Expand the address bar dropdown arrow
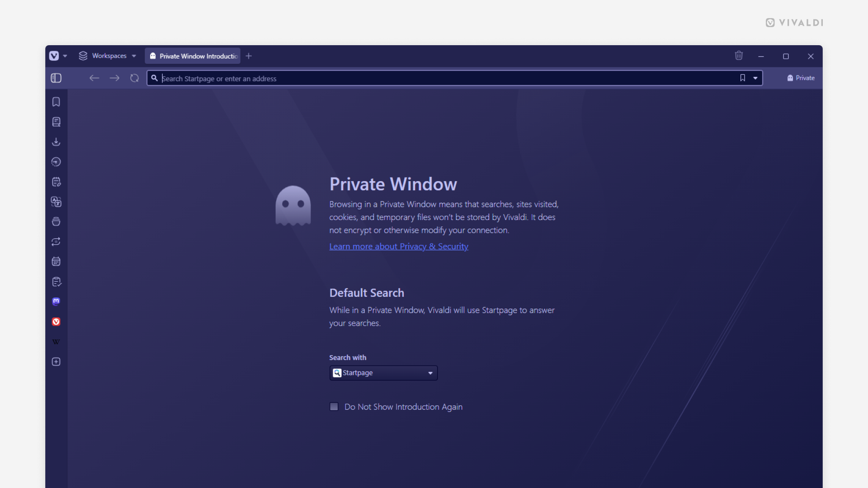The image size is (868, 488). click(x=755, y=78)
